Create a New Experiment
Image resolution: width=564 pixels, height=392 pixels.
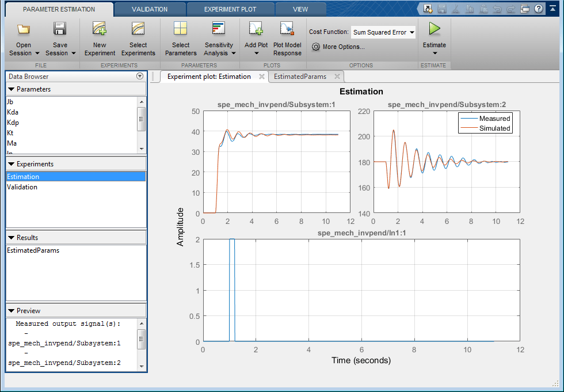click(100, 39)
